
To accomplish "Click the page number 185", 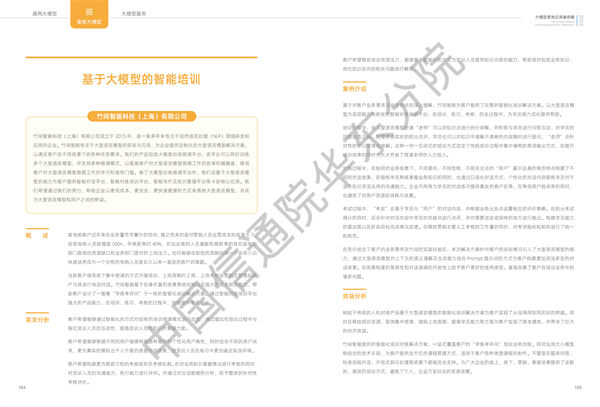I will (x=578, y=387).
